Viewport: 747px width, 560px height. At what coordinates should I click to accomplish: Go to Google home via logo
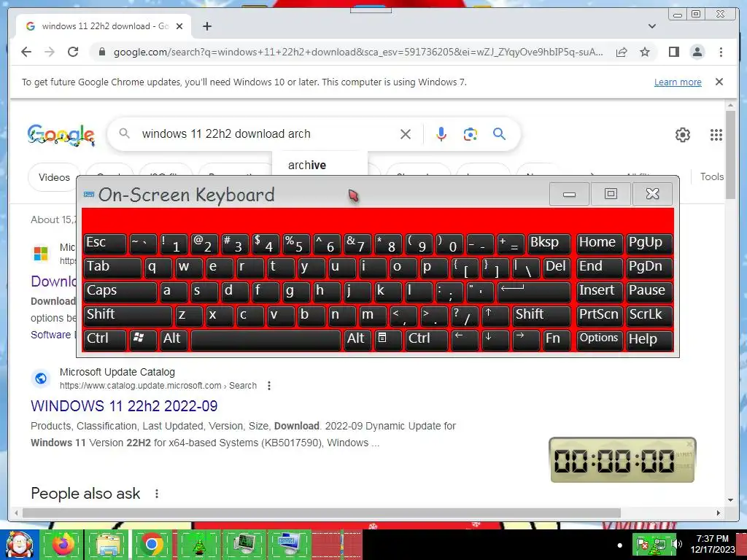pos(61,135)
